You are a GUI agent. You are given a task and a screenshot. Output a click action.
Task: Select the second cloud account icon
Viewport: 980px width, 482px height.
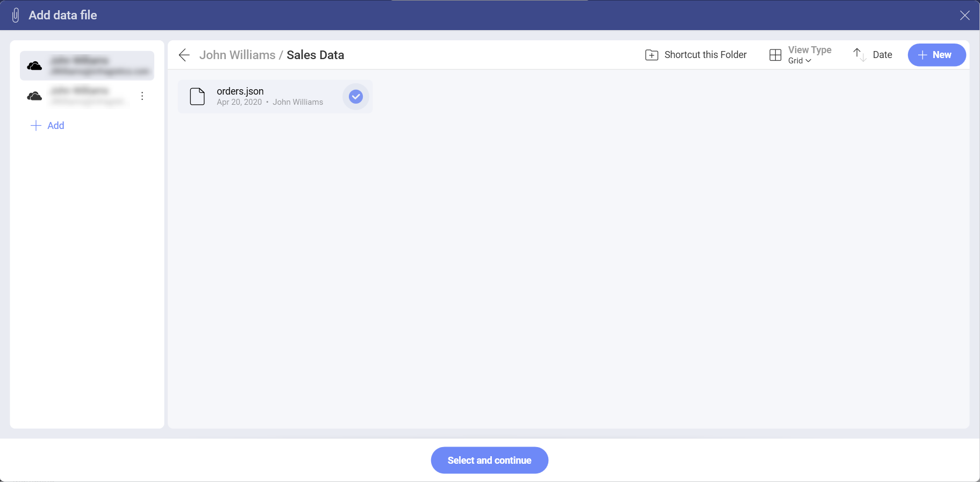[x=34, y=96]
